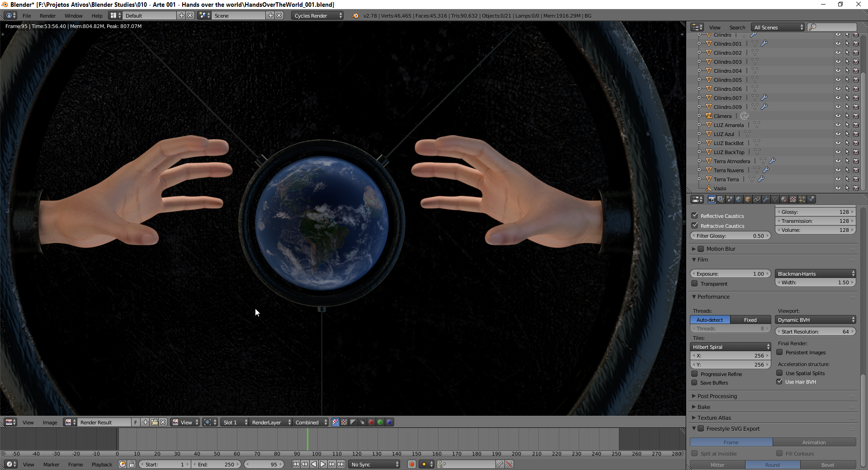Image resolution: width=868 pixels, height=470 pixels.
Task: Show blue channel in image editor
Action: pos(389,422)
